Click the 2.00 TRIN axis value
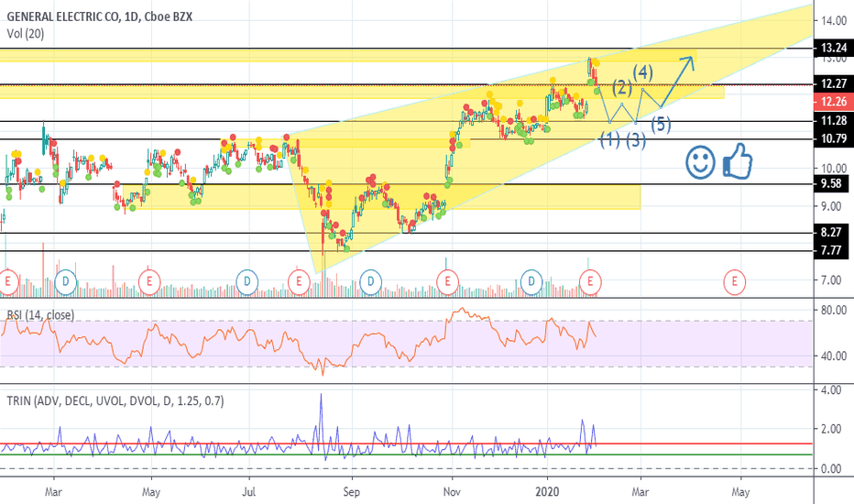 click(831, 430)
